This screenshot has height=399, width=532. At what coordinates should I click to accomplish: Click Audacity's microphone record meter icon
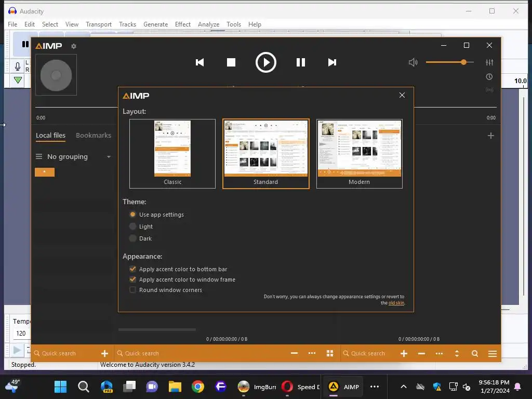click(x=18, y=66)
